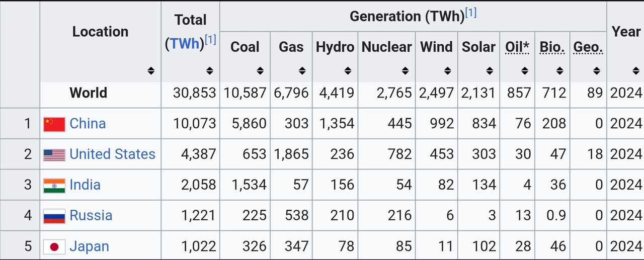Image resolution: width=644 pixels, height=260 pixels.
Task: Sort by Total TWh column arrows
Action: pyautogui.click(x=209, y=71)
